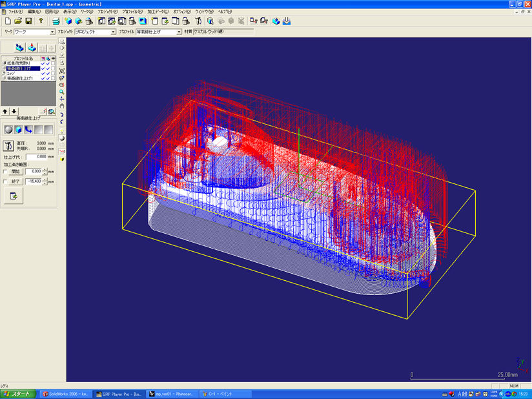
Task: Click the yellow question mark help icon
Action: coord(41,21)
